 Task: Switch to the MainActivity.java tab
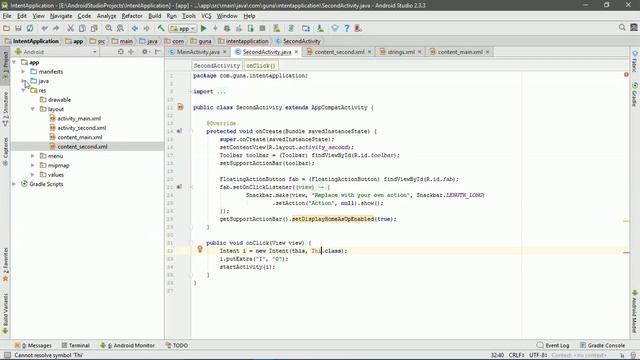[x=198, y=52]
